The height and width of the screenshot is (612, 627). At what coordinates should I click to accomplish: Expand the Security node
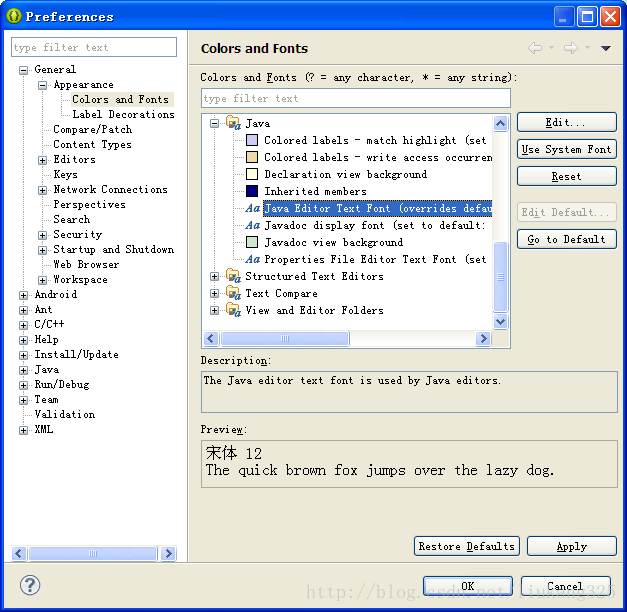[x=42, y=235]
